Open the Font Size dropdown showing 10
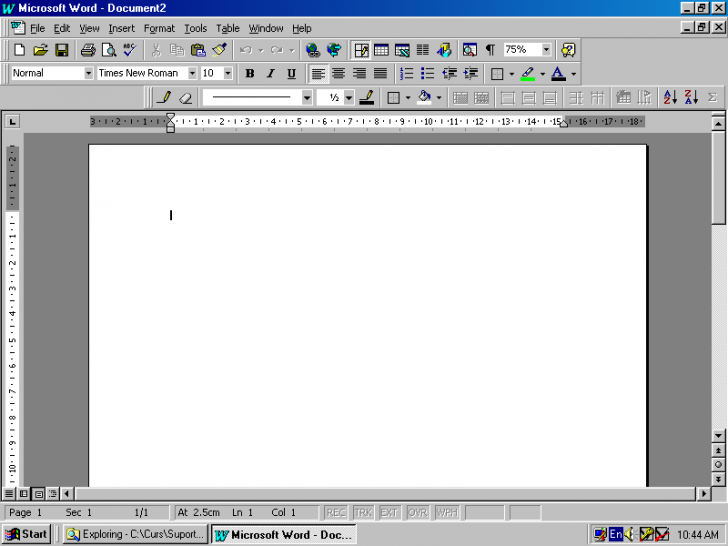The image size is (728, 546). [x=228, y=73]
